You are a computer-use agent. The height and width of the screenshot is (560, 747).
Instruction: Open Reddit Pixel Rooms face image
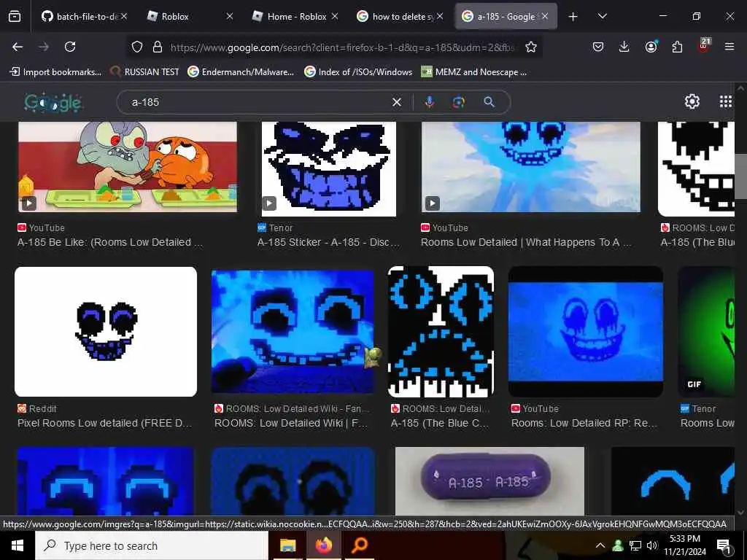(x=106, y=332)
